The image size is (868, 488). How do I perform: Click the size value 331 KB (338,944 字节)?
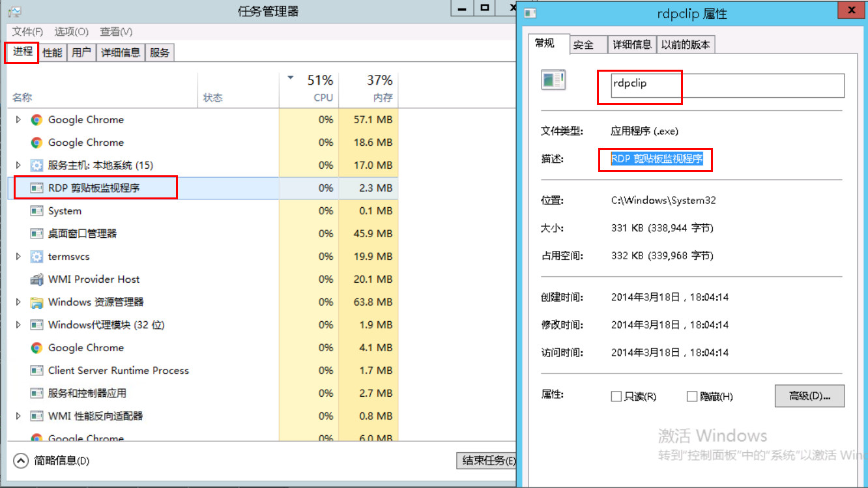pyautogui.click(x=662, y=228)
